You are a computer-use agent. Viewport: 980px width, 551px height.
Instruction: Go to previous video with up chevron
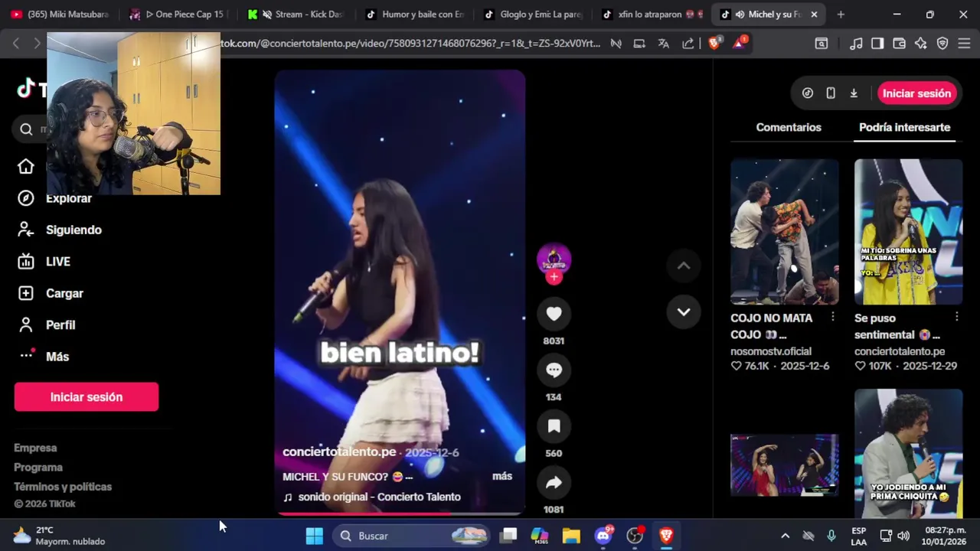(x=684, y=266)
